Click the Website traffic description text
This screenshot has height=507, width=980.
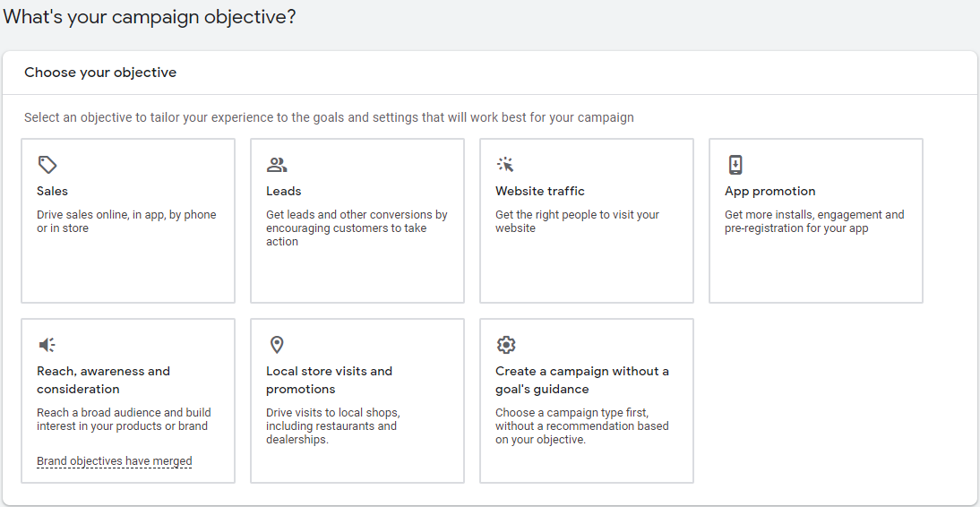pyautogui.click(x=577, y=221)
